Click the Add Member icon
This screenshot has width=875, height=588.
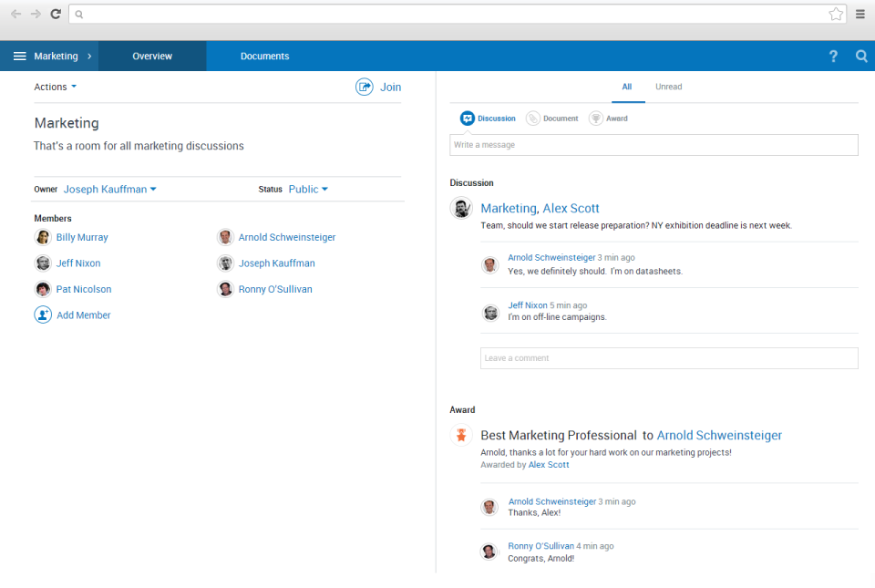click(43, 315)
